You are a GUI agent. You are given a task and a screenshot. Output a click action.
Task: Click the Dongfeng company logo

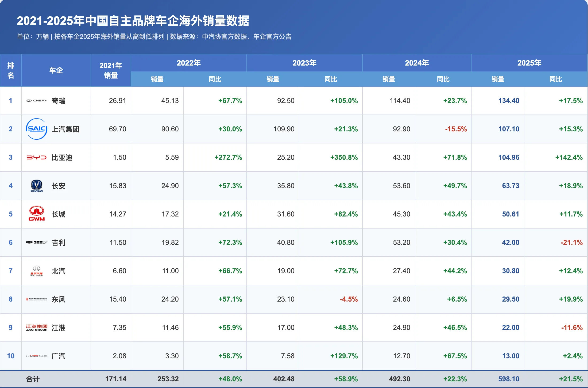point(36,299)
